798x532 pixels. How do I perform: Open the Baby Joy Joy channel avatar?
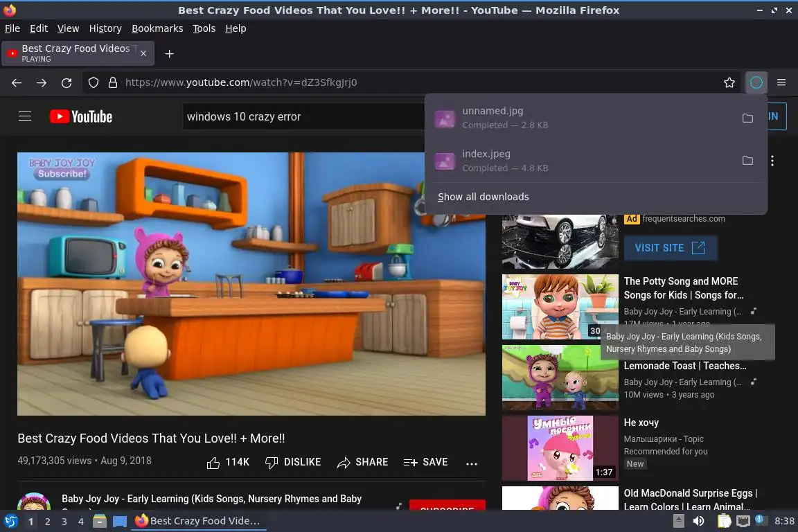click(34, 502)
